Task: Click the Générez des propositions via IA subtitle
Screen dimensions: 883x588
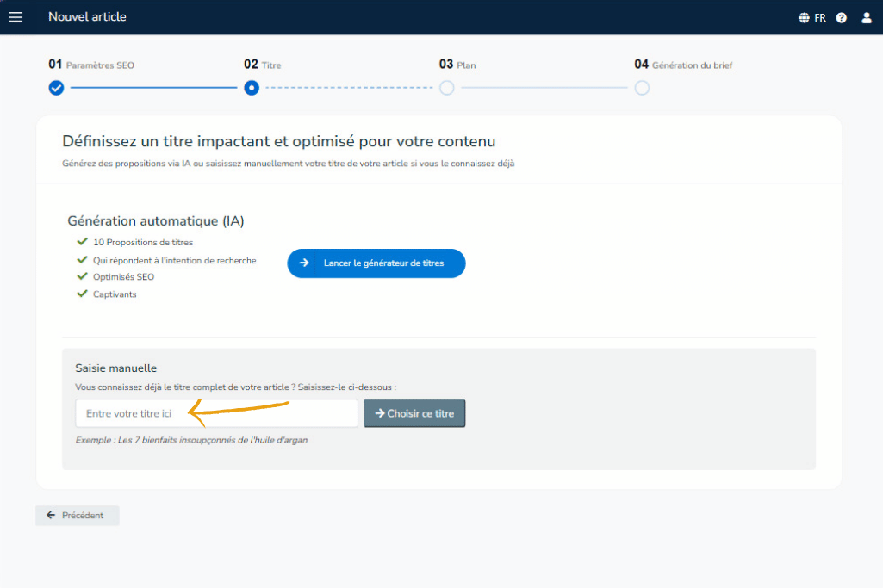Action: coord(289,164)
